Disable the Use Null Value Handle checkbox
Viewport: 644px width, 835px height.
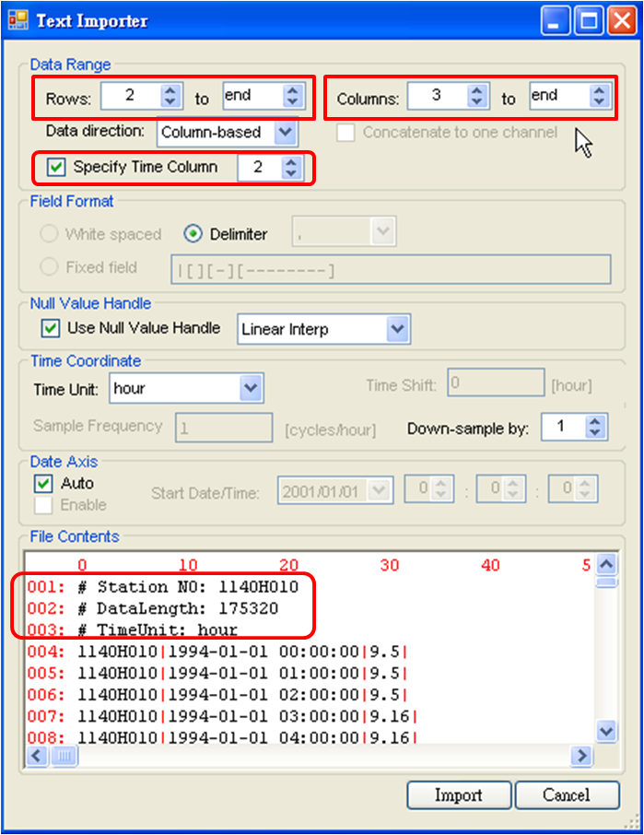[51, 328]
